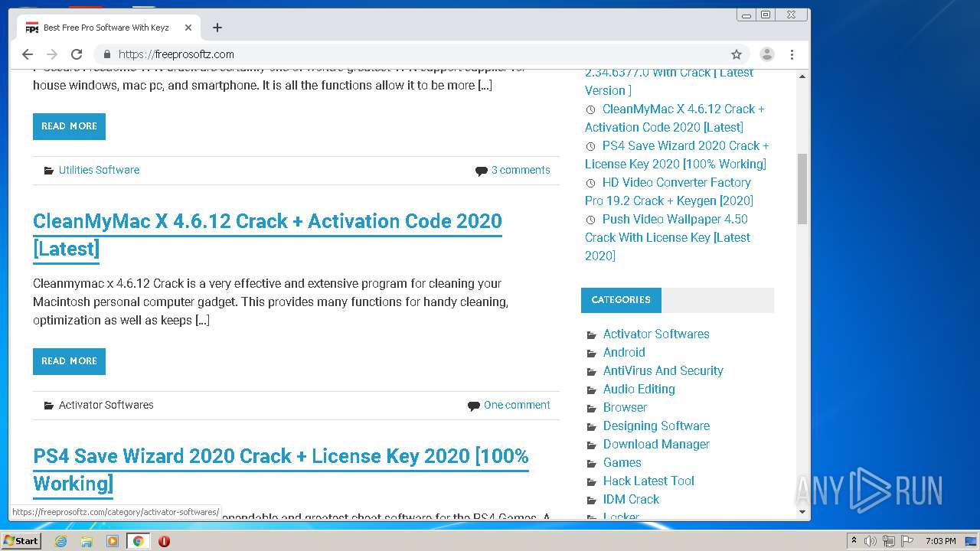Open the Activator Softwares sidebar category
Image resolution: width=980 pixels, height=551 pixels.
click(656, 334)
